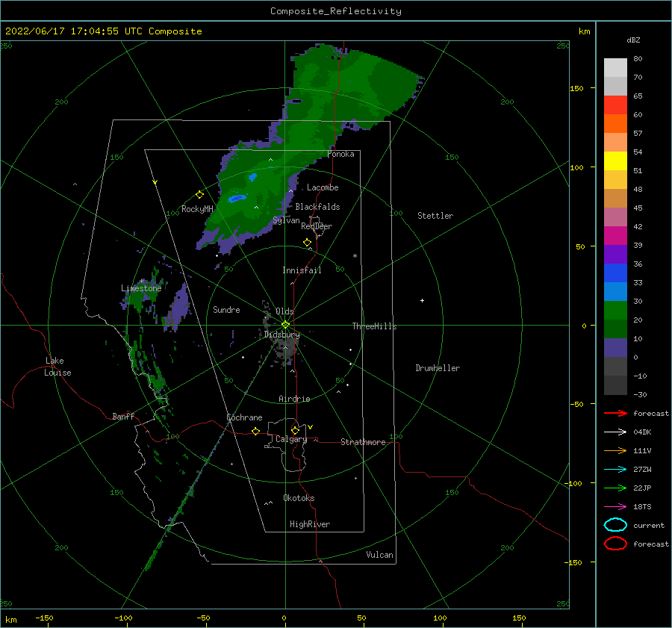The image size is (672, 628).
Task: Click the cyan 27ZW arrow legend icon
Action: coord(615,470)
